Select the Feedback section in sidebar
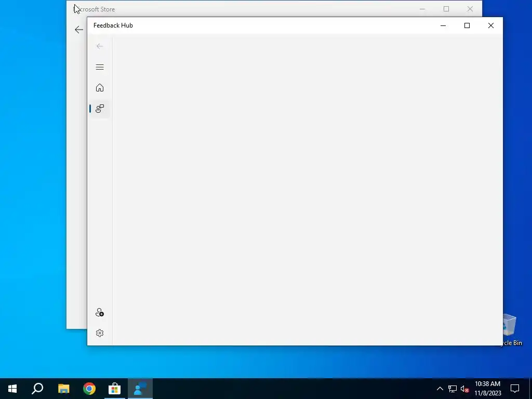 (100, 109)
